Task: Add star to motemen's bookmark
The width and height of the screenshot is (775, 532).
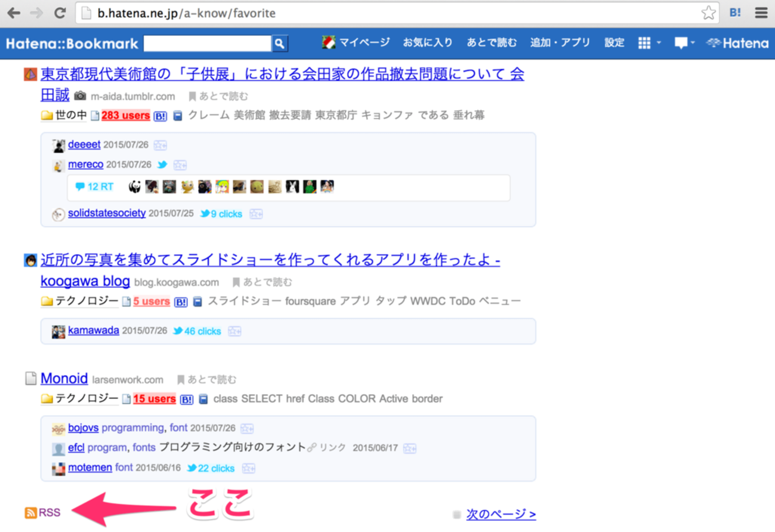Action: 249,469
